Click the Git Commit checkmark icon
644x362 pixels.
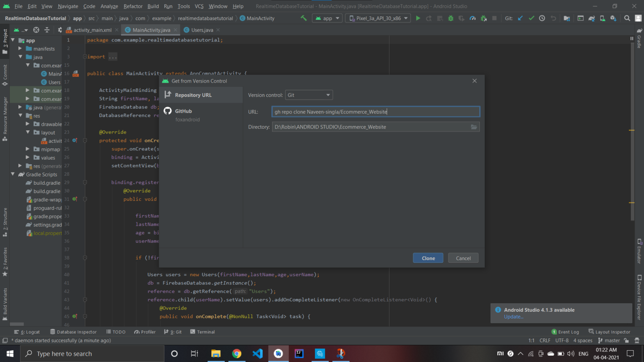(531, 18)
